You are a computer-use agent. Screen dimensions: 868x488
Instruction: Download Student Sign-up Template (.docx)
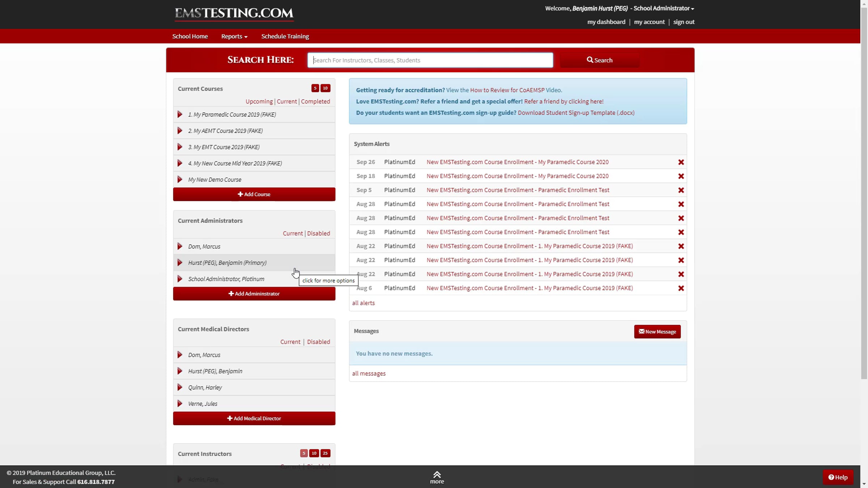576,113
